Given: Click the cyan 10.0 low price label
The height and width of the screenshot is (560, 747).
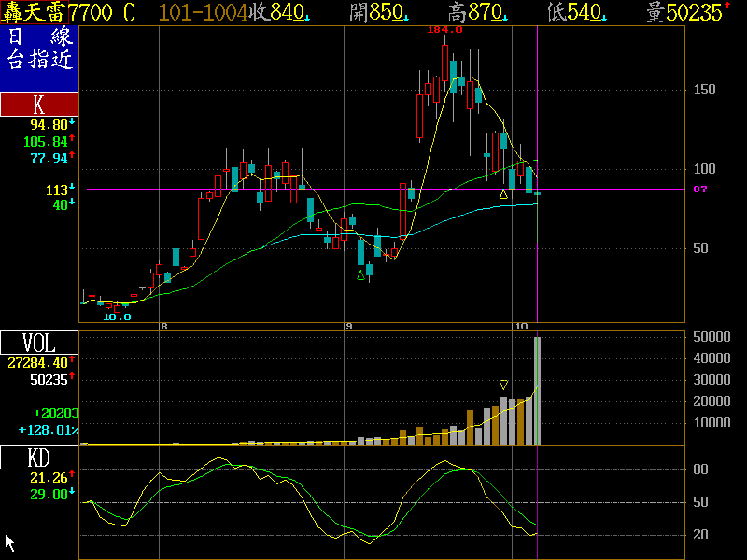Looking at the screenshot, I should click(117, 317).
